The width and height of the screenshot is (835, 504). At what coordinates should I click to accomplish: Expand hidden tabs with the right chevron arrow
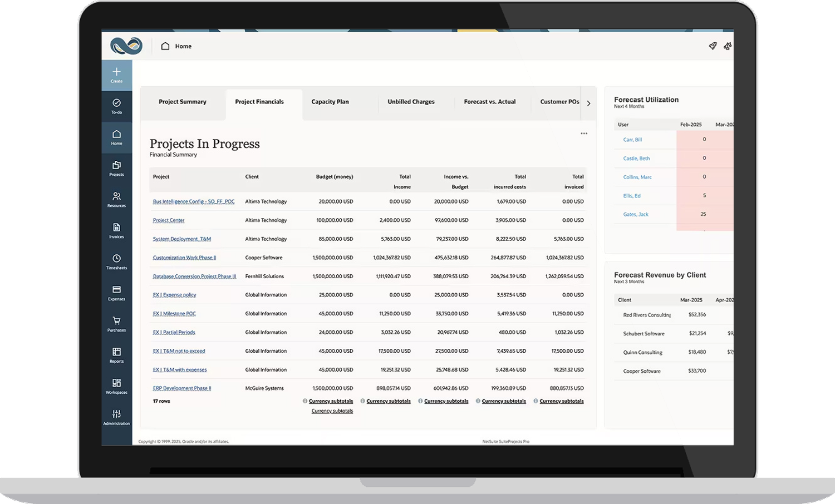(588, 103)
